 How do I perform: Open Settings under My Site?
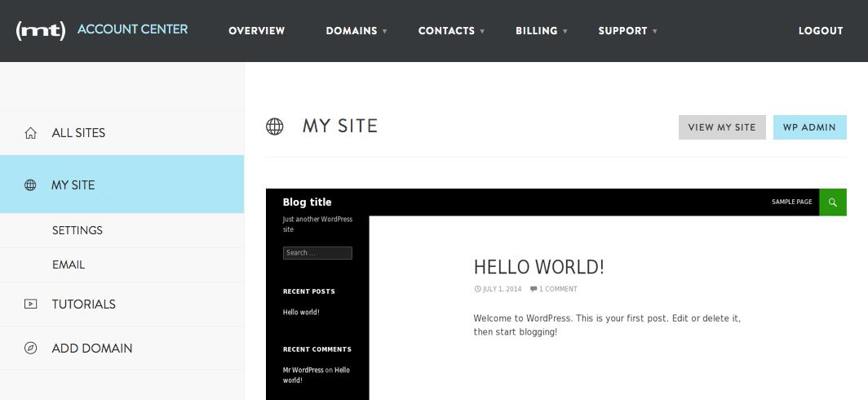click(122, 230)
